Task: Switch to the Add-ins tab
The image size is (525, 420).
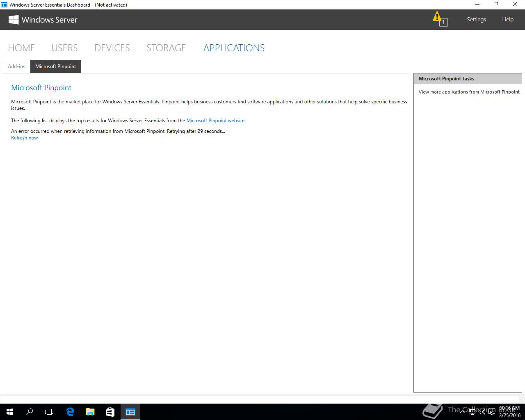Action: [x=16, y=66]
